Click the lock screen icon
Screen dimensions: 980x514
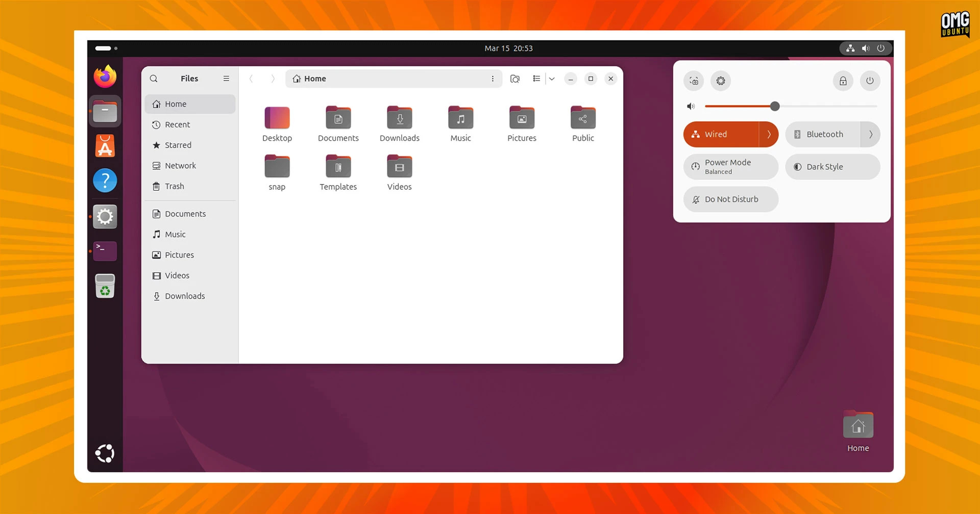tap(843, 81)
